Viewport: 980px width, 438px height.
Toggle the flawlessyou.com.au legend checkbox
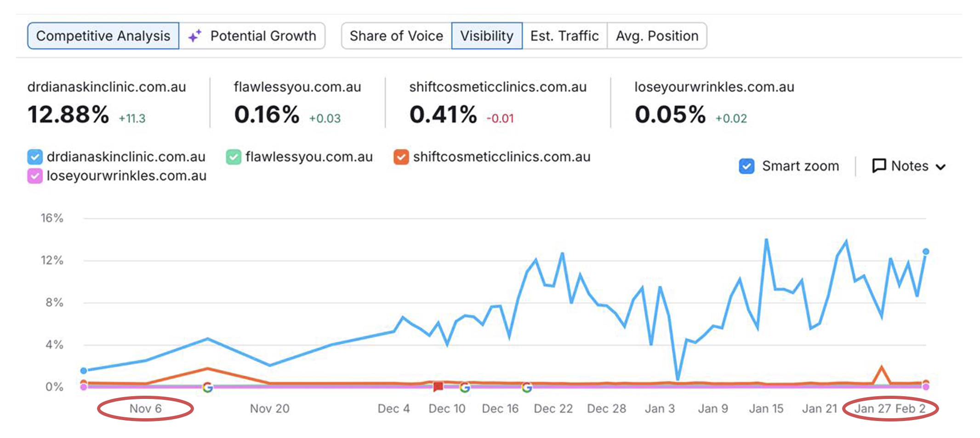coord(234,157)
